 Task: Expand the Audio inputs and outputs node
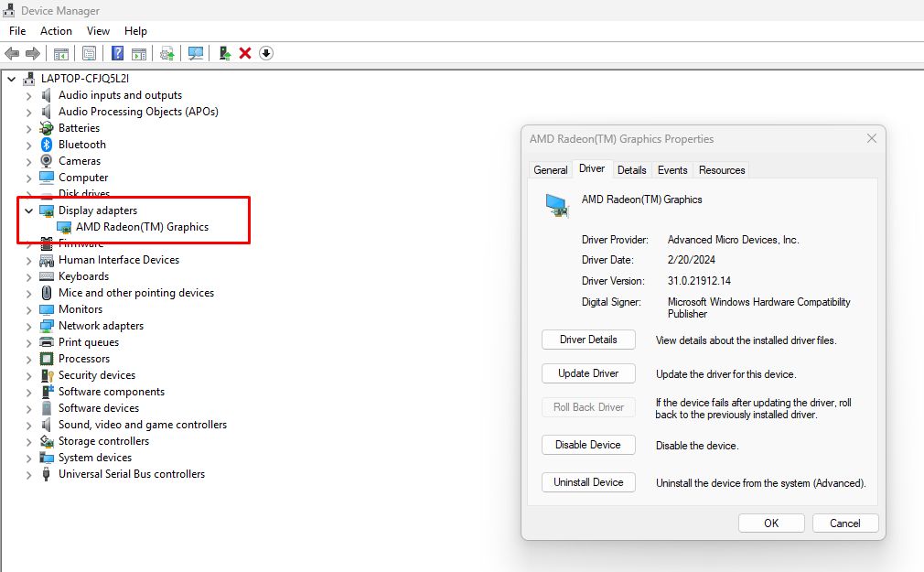pos(29,95)
